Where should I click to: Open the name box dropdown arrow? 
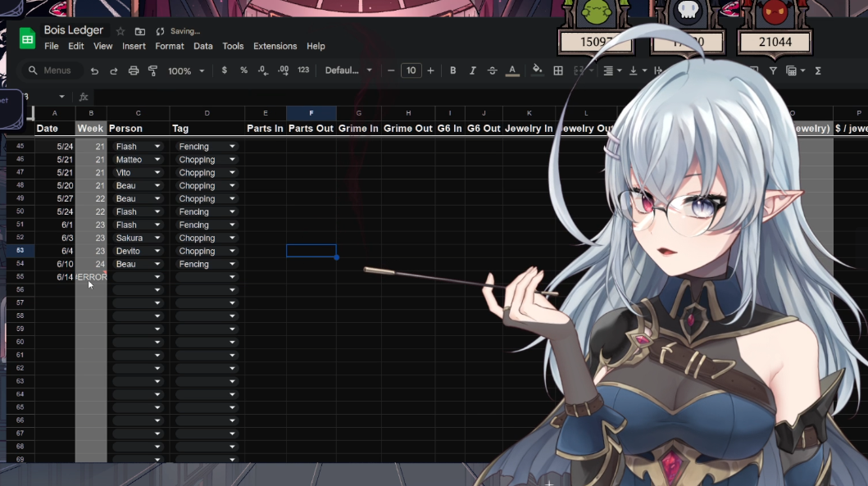(x=62, y=97)
